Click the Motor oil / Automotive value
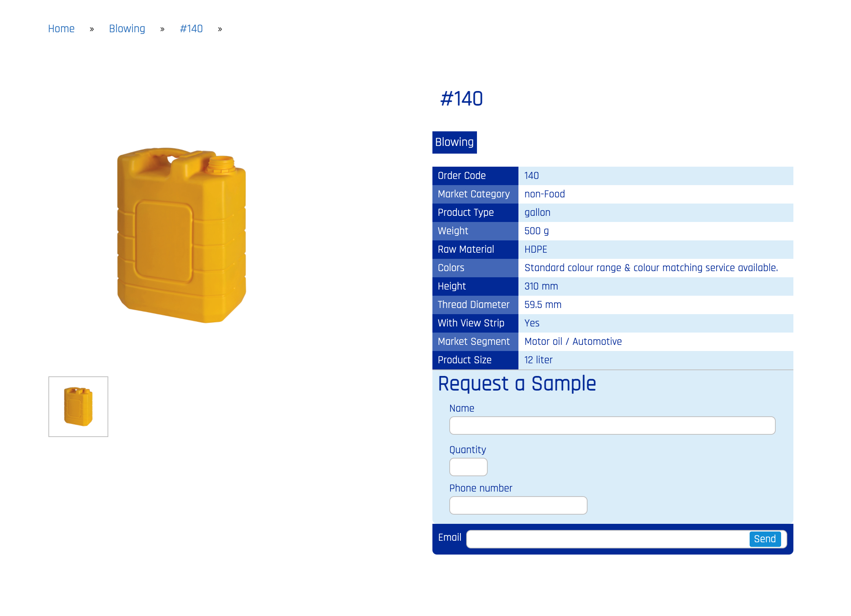The width and height of the screenshot is (851, 616). click(573, 341)
